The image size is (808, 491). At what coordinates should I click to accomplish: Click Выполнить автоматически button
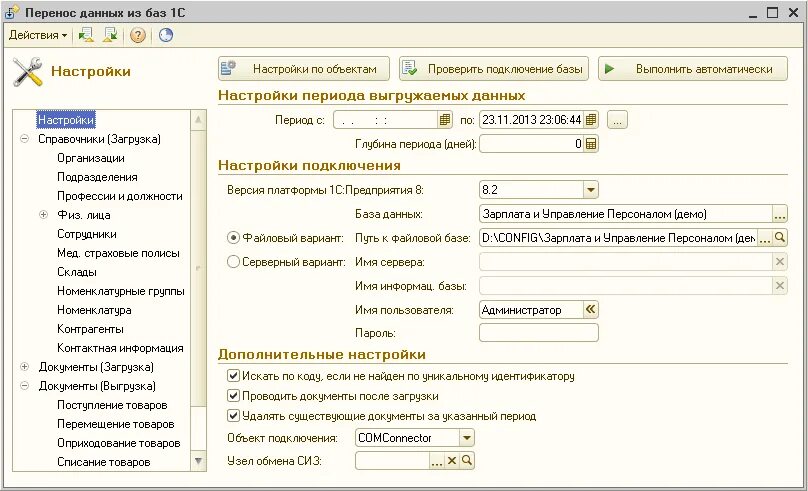coord(693,69)
